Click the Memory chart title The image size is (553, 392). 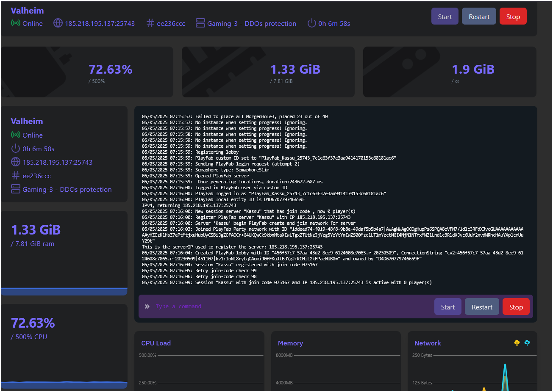(x=290, y=343)
